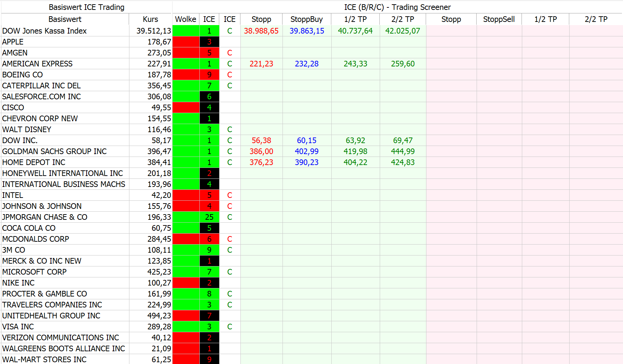Click the Dow Jones price 39.512,13
This screenshot has width=623, height=364.
[153, 31]
